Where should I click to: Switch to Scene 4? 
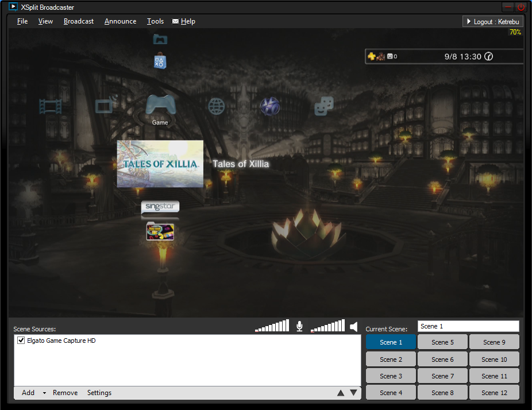[391, 392]
